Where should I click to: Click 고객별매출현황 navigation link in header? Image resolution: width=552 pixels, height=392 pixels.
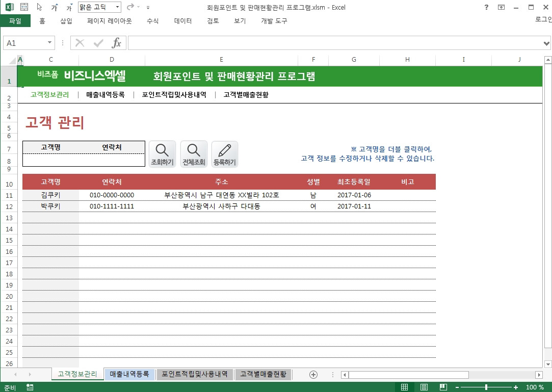coord(246,95)
